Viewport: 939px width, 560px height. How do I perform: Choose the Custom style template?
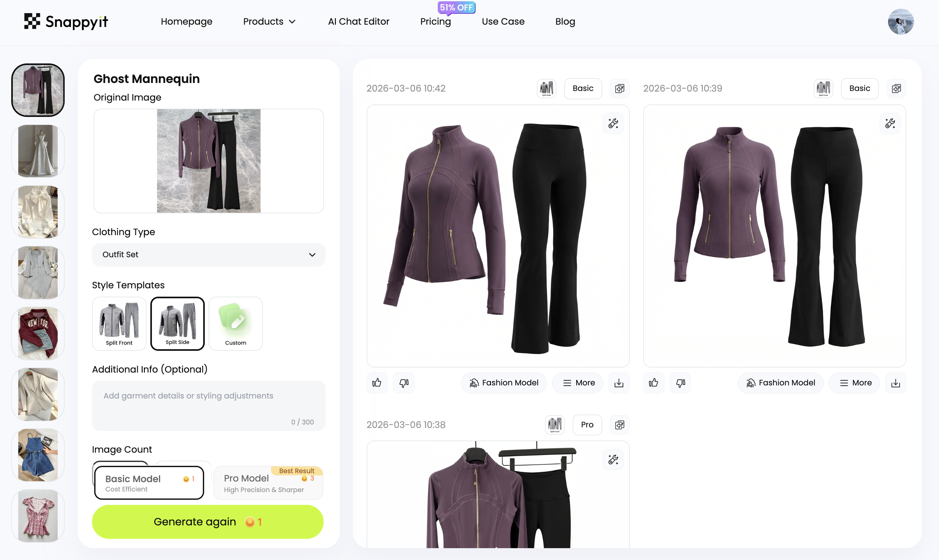pyautogui.click(x=236, y=324)
